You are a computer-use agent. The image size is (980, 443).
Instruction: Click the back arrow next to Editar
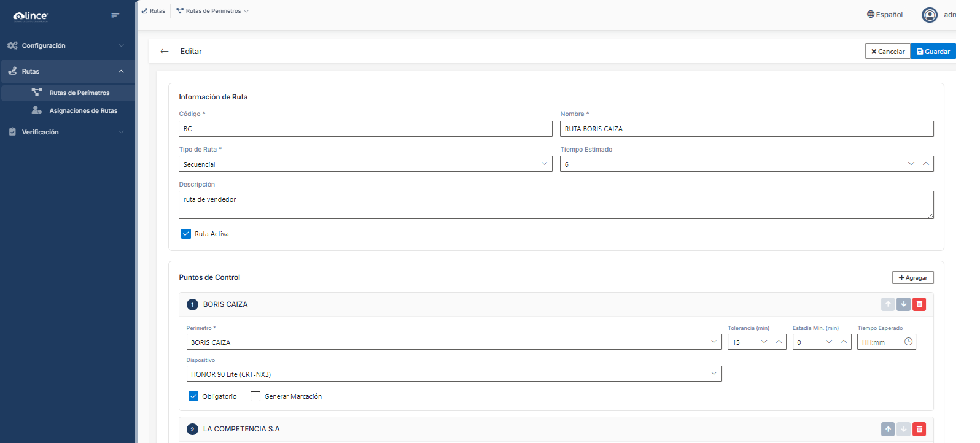[x=164, y=52]
